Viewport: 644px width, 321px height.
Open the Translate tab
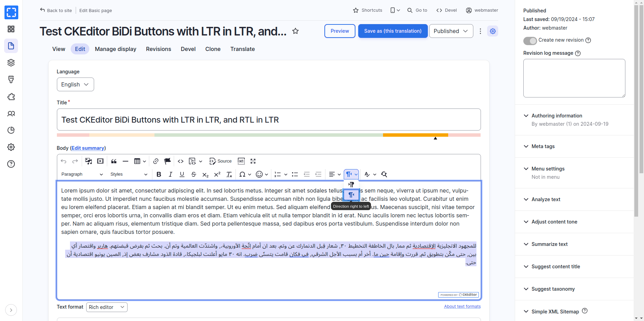pyautogui.click(x=243, y=49)
